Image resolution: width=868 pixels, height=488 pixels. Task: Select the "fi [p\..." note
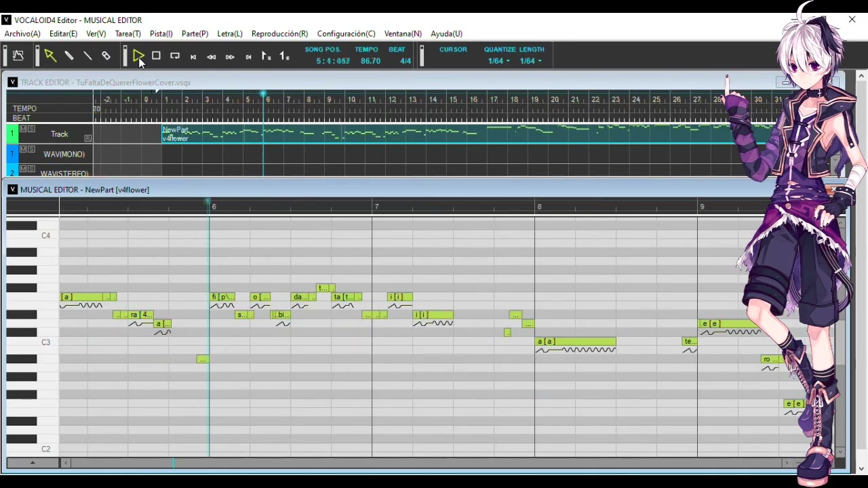pyautogui.click(x=222, y=297)
